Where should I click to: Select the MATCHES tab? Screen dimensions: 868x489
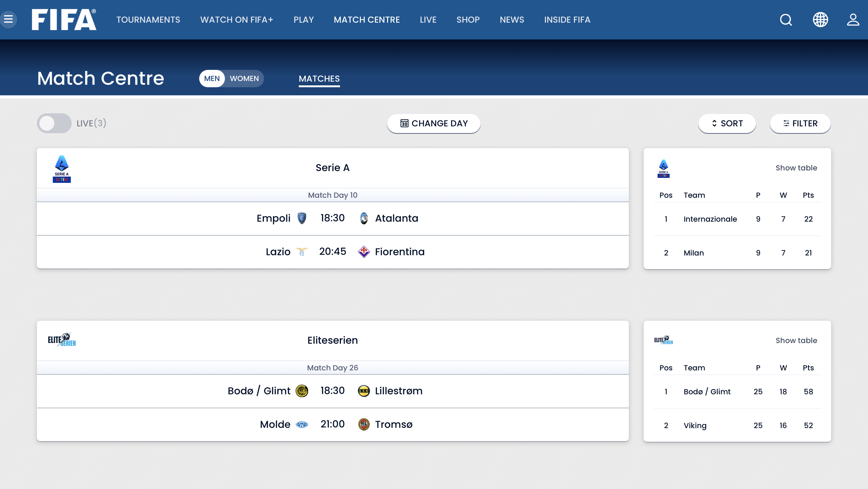319,79
